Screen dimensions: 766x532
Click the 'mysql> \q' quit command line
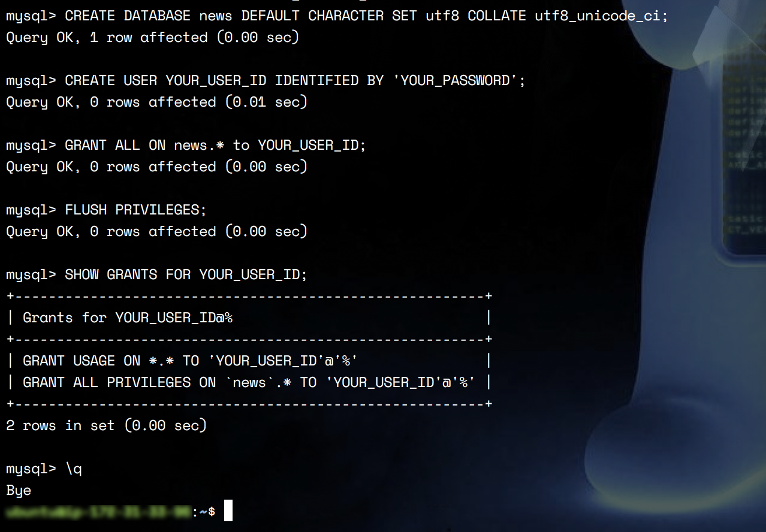tap(44, 469)
